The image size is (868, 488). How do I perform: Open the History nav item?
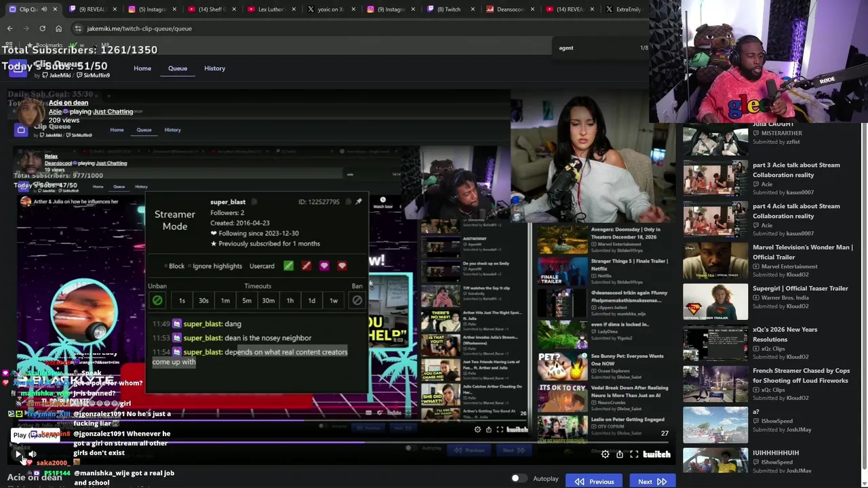point(214,68)
